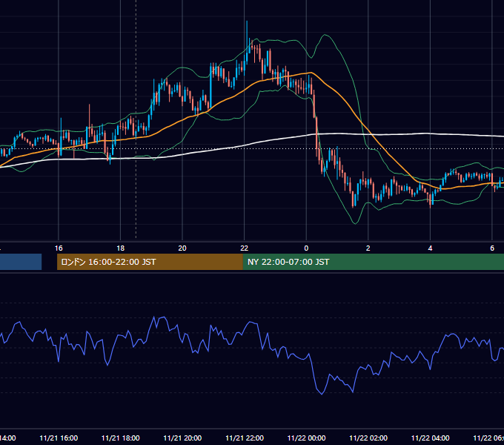Click hour label 22 on price chart axis

point(245,248)
